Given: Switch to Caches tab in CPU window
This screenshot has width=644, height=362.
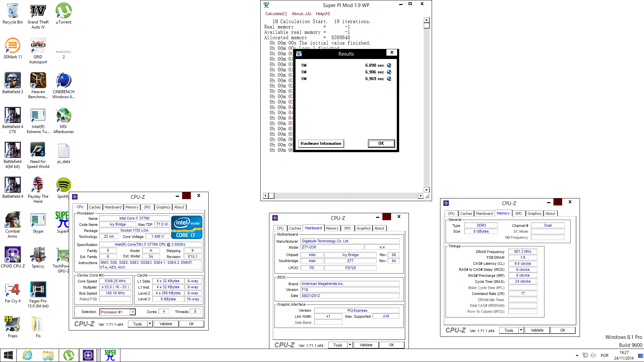Looking at the screenshot, I should [95, 207].
